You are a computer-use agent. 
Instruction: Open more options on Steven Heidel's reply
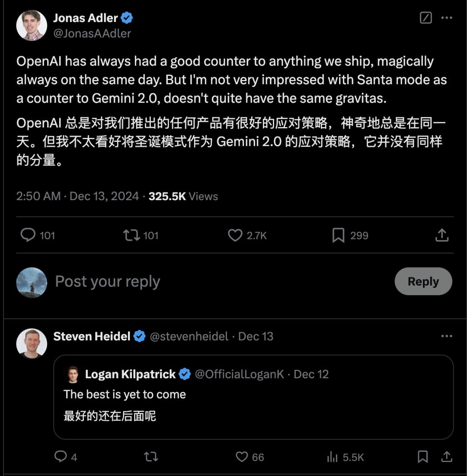pyautogui.click(x=447, y=336)
